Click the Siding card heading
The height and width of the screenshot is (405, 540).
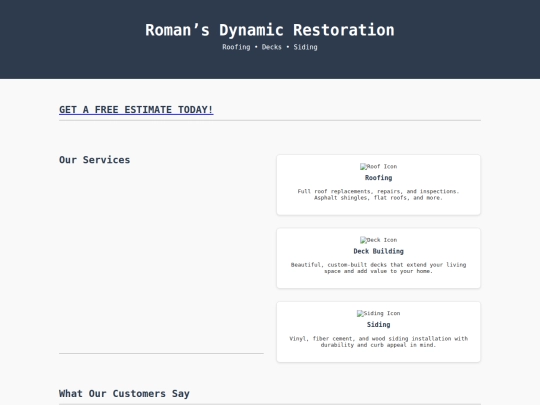(x=378, y=324)
